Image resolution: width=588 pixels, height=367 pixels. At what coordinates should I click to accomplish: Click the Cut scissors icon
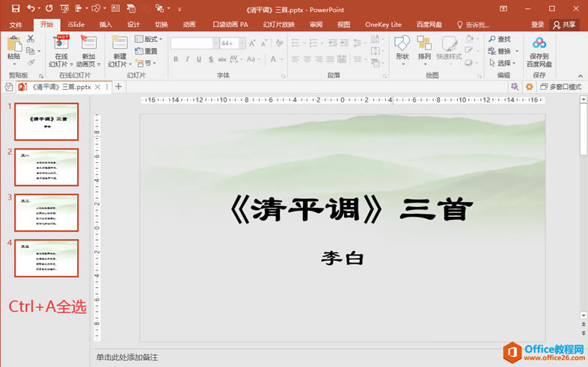point(31,39)
